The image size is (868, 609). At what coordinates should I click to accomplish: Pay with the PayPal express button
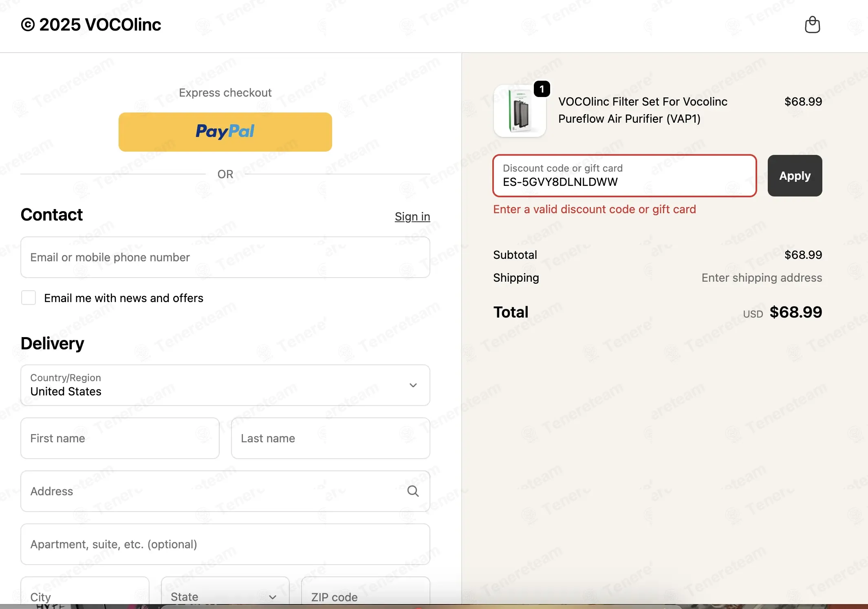pyautogui.click(x=225, y=132)
